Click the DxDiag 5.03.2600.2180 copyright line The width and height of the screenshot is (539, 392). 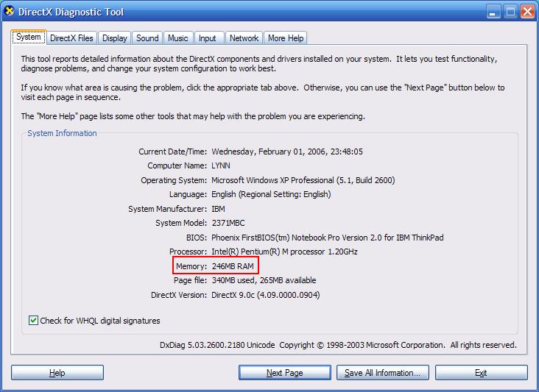(338, 345)
